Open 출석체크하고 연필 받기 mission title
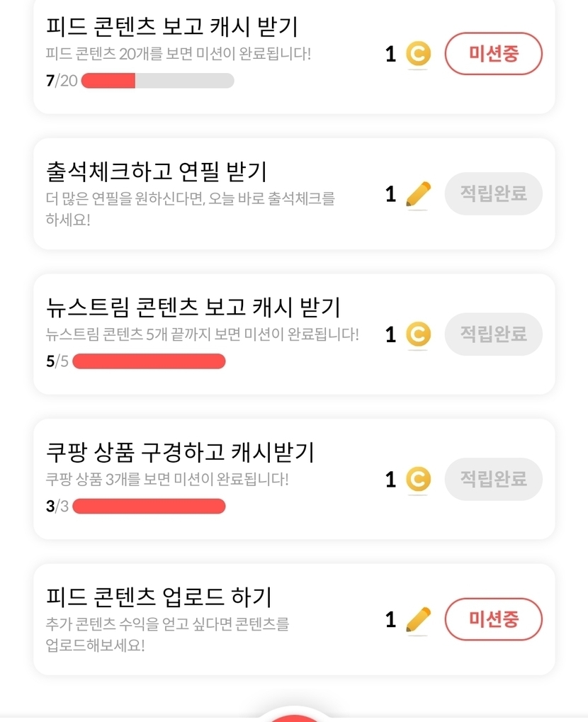The height and width of the screenshot is (722, 588). coord(156,171)
